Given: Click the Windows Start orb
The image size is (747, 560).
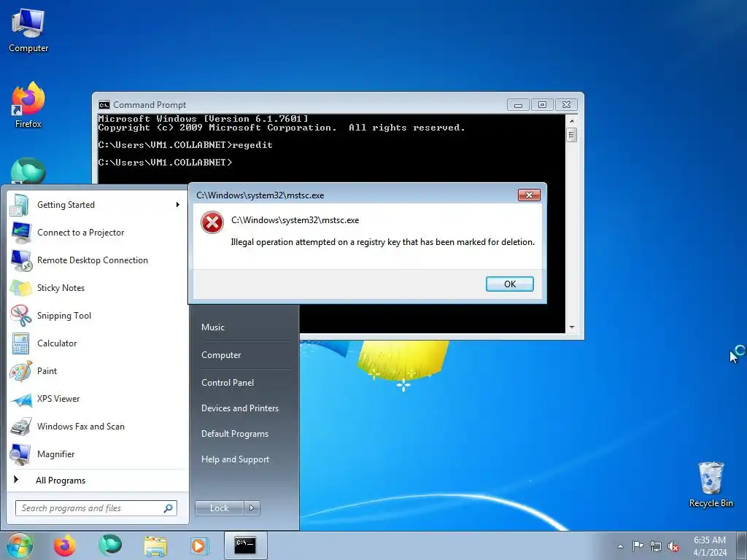Looking at the screenshot, I should [20, 545].
